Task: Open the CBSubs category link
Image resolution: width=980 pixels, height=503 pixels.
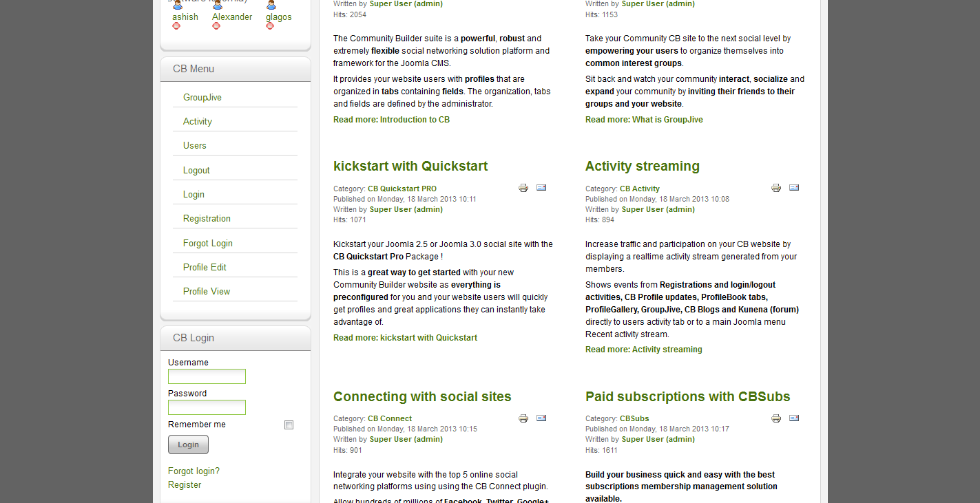Action: [x=634, y=418]
